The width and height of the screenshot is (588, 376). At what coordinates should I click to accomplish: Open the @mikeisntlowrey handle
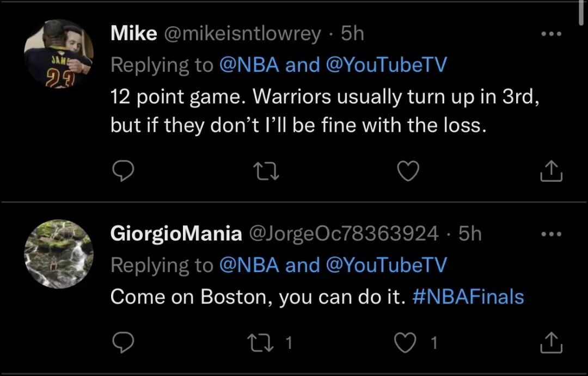(242, 34)
